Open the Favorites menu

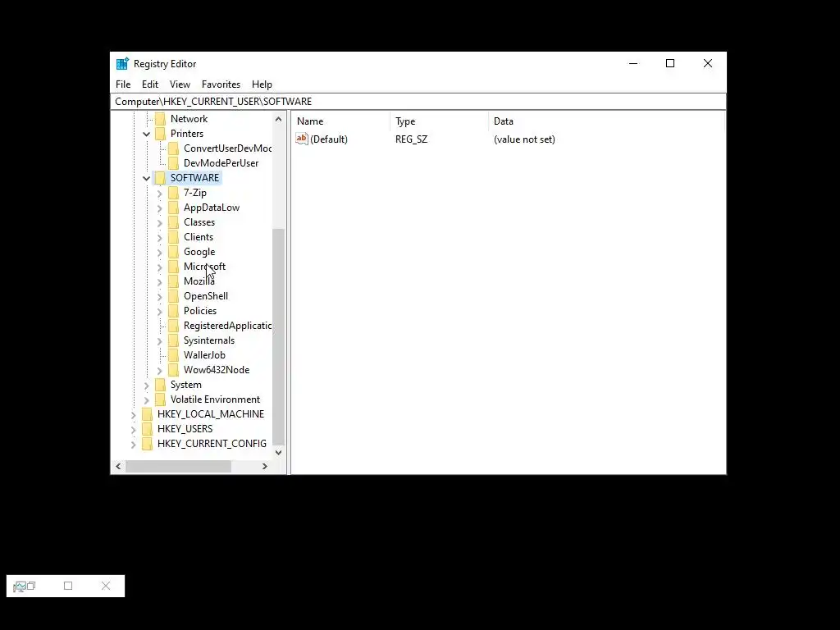click(x=221, y=84)
